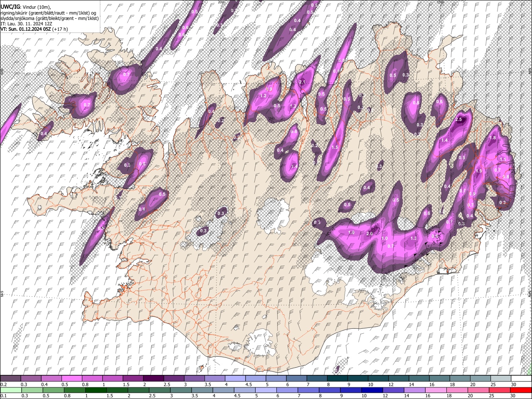Click the 2.1 snowfall value on the map

(x=303, y=82)
